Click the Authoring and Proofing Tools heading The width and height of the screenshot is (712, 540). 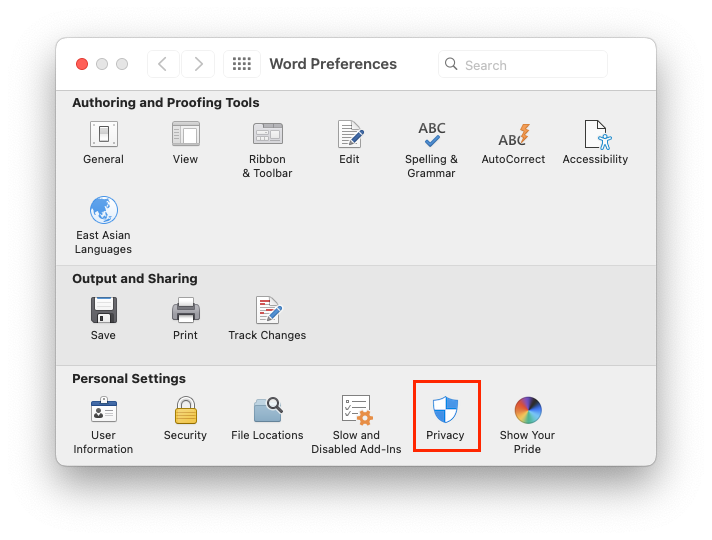166,103
